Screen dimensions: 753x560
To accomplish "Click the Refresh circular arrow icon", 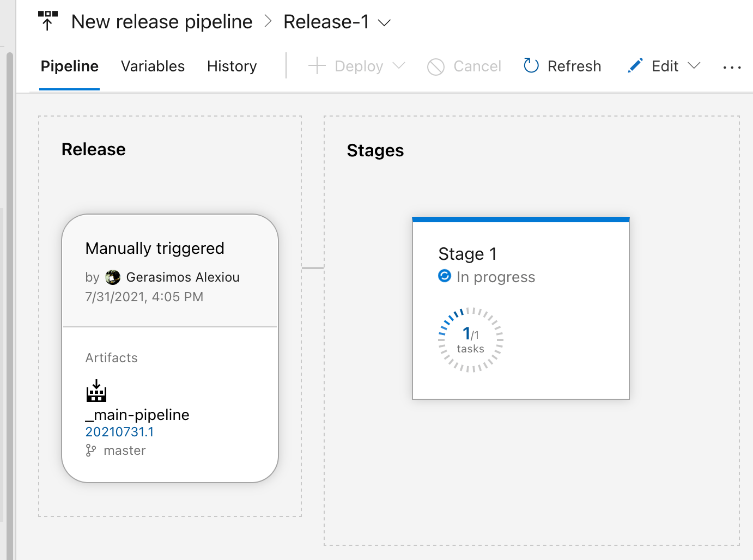I will (531, 66).
